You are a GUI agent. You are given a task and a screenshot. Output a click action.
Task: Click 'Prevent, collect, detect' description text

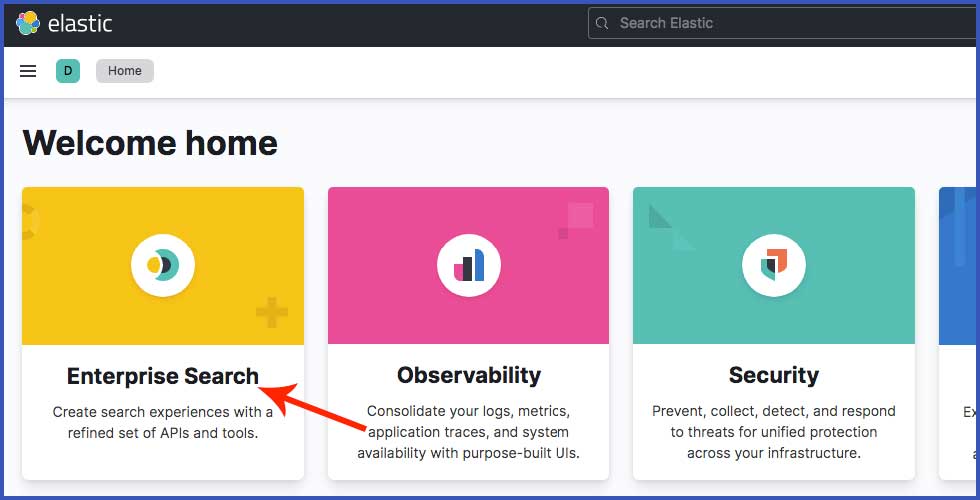(x=774, y=432)
